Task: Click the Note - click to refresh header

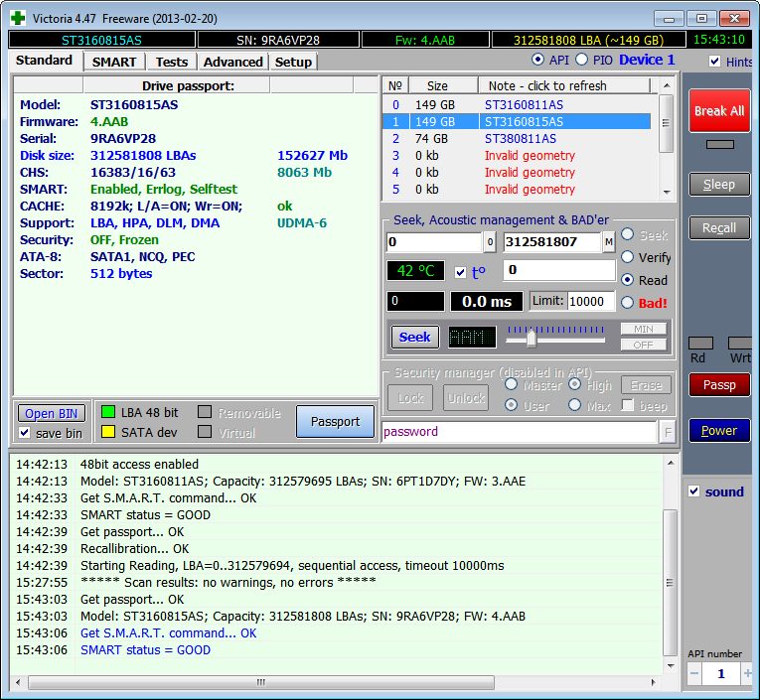Action: [564, 85]
